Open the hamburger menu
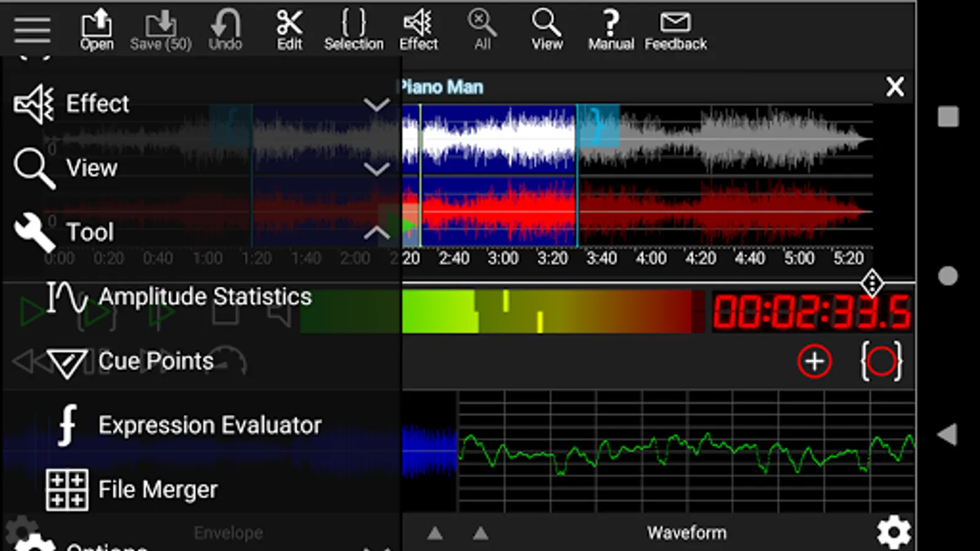 (32, 29)
